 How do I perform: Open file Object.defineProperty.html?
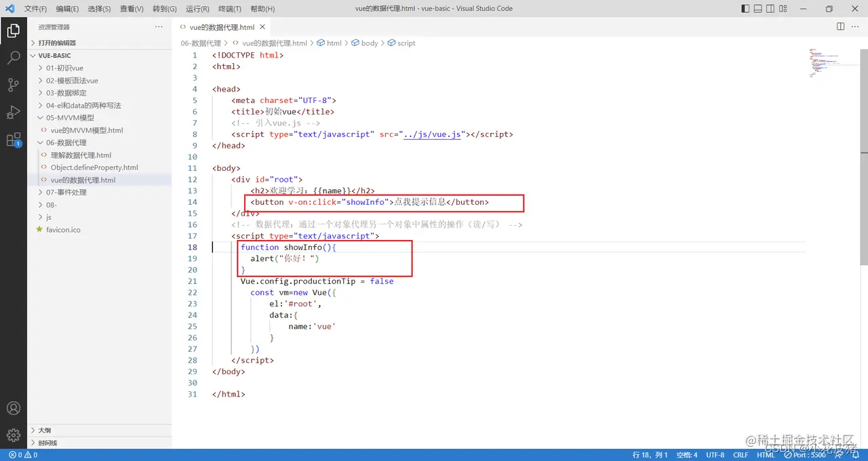[x=99, y=167]
